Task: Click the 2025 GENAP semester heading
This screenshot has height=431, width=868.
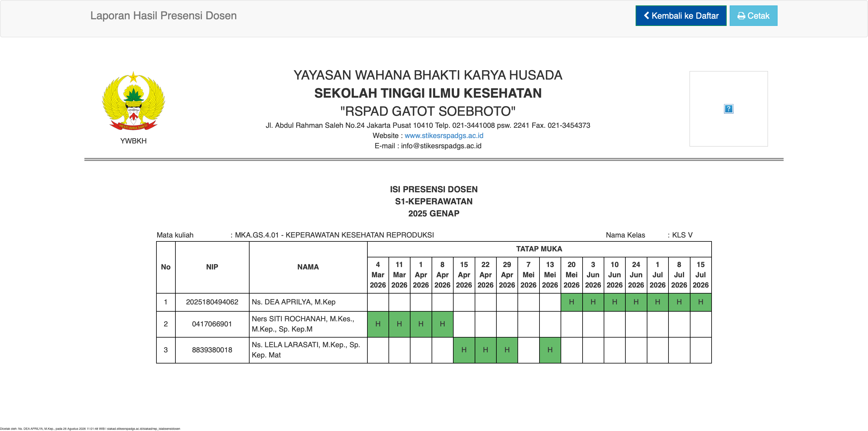Action: coord(434,213)
